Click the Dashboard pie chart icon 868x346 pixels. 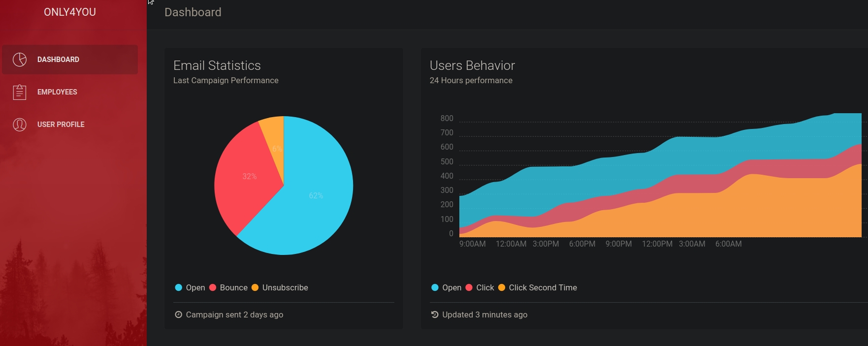pyautogui.click(x=20, y=60)
